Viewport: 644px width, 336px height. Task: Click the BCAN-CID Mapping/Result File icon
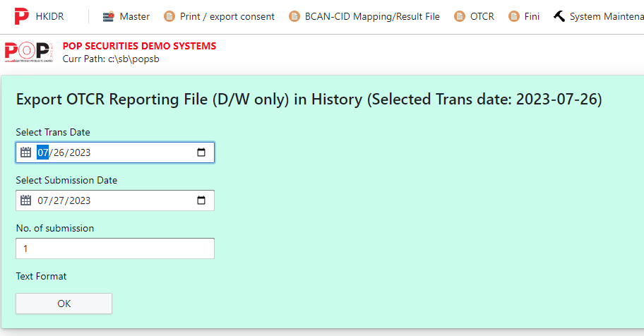coord(294,16)
